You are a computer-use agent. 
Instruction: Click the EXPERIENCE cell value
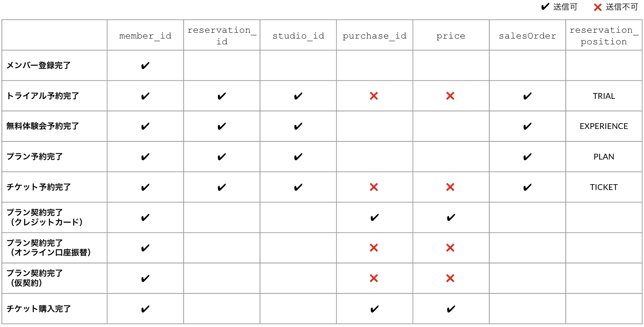click(x=604, y=126)
